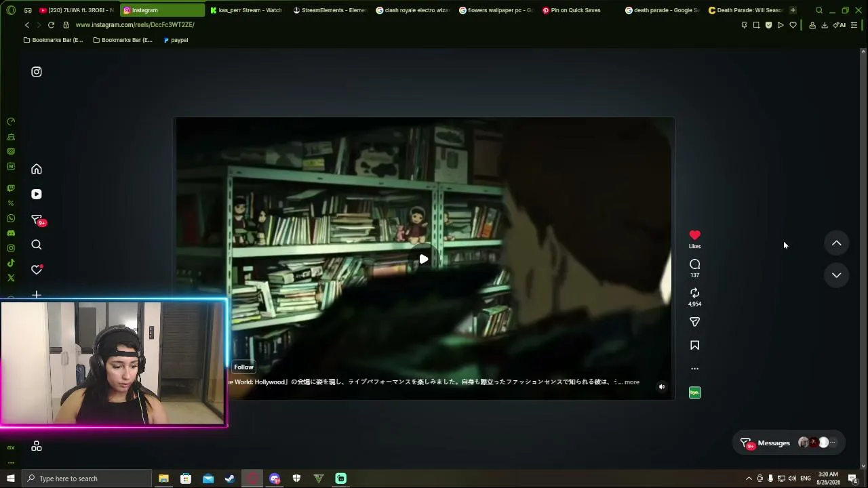Go to the previous reel with up chevron
Screen dimensions: 868x488
coord(836,243)
